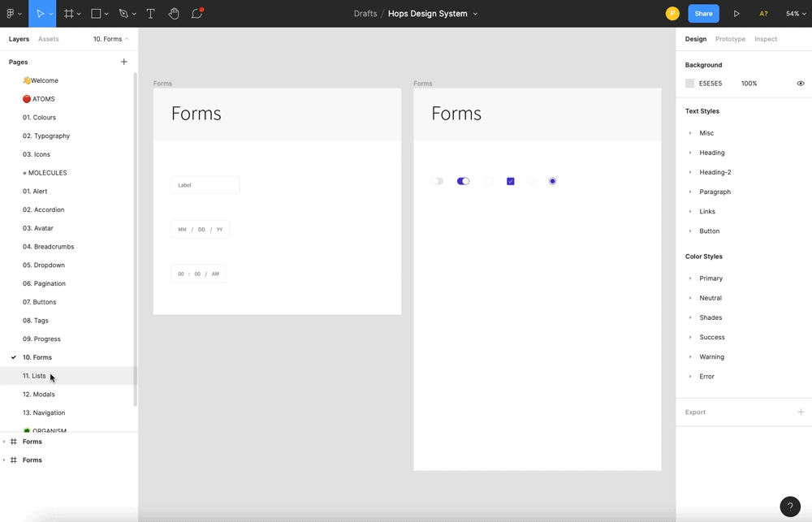Open the 11. Lists page
The width and height of the screenshot is (812, 522).
(x=67, y=376)
